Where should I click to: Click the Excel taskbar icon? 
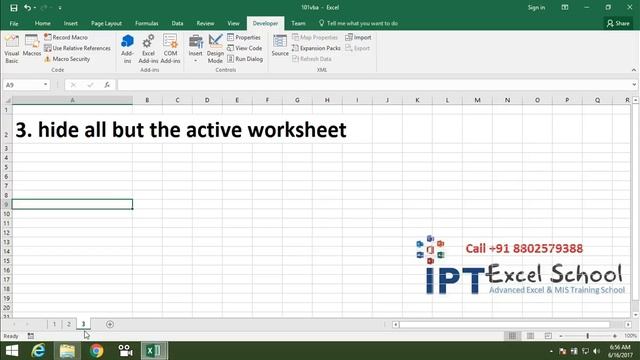[x=154, y=351]
